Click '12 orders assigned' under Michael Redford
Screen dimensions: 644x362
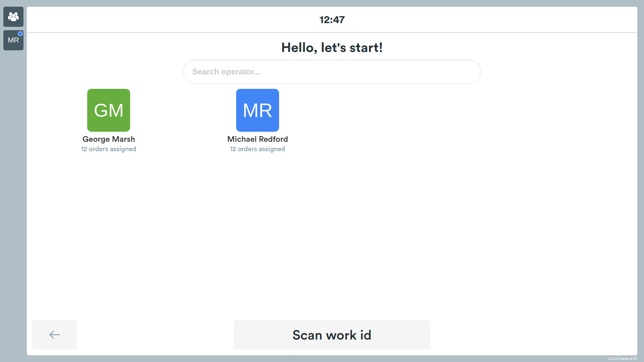[258, 149]
